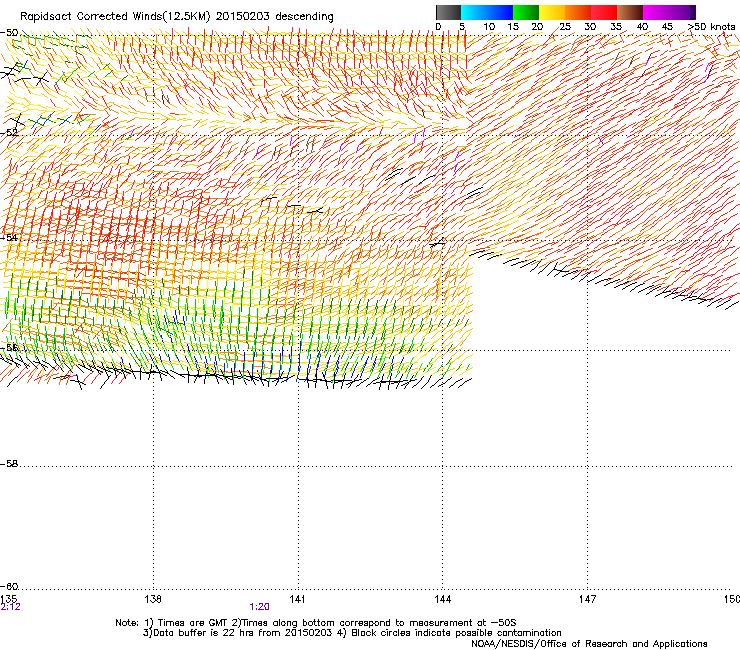Click the -60 latitude axis label
This screenshot has height=650, width=740.
click(x=9, y=587)
